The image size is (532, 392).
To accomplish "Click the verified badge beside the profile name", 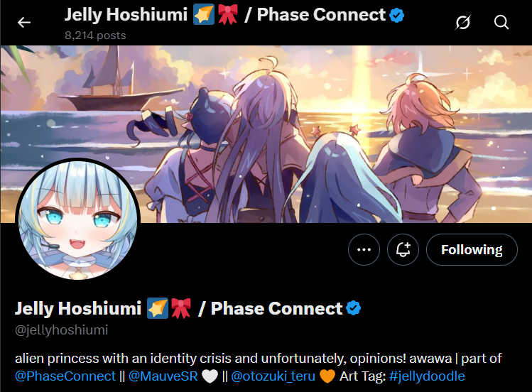I will click(x=354, y=308).
